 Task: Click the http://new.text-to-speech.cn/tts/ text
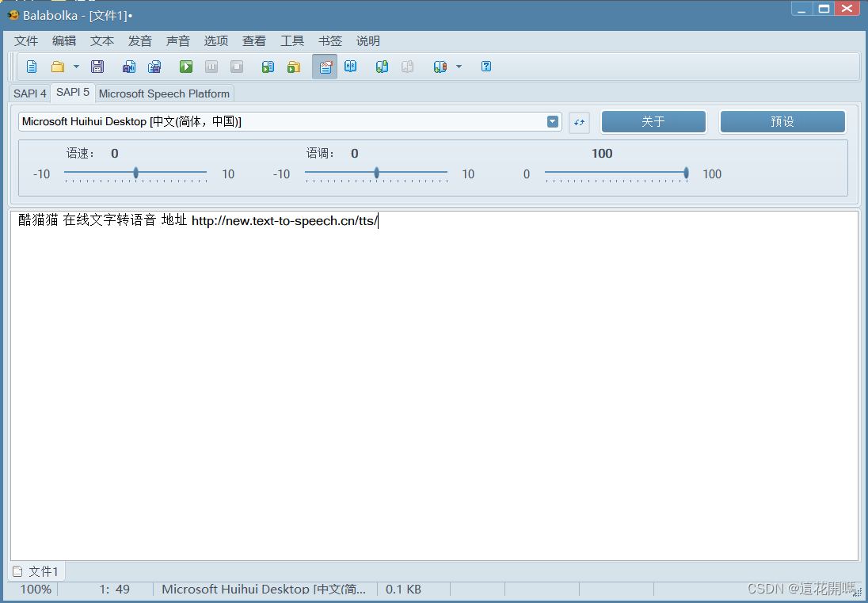click(x=284, y=221)
